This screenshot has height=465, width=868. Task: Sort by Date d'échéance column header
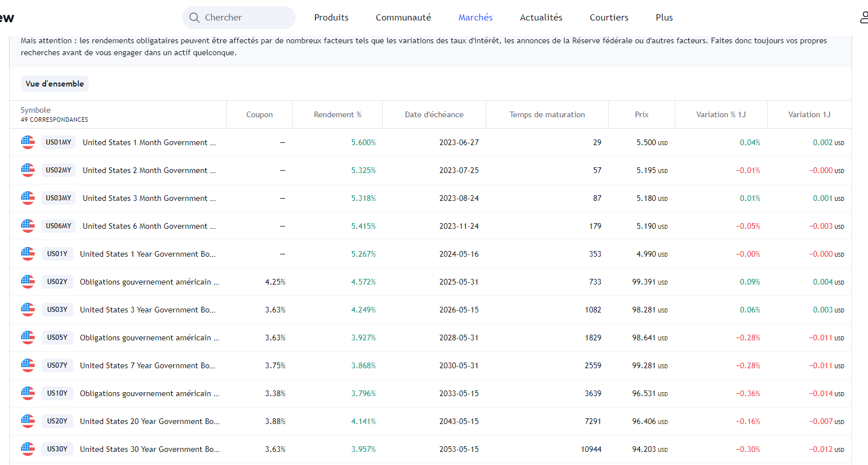(434, 114)
